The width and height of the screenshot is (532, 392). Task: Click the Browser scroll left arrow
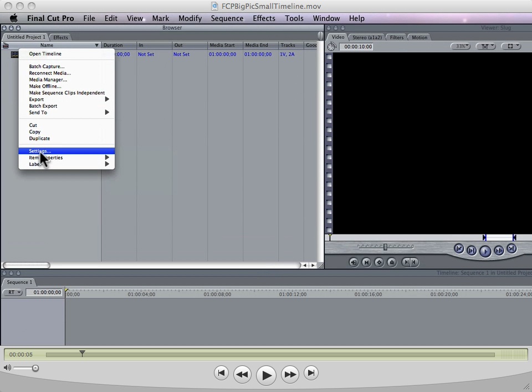(305, 266)
